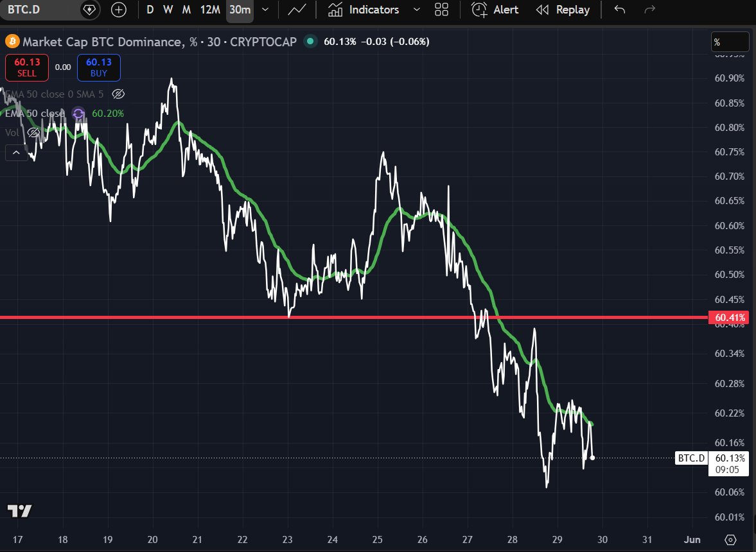Click the 60.01% price axis label
This screenshot has height=552, width=756.
click(x=730, y=517)
